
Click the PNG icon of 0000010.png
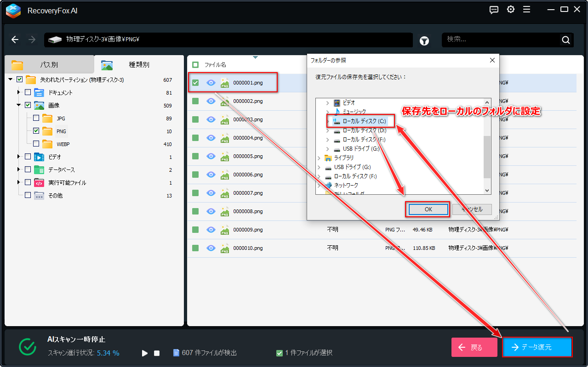tap(225, 248)
